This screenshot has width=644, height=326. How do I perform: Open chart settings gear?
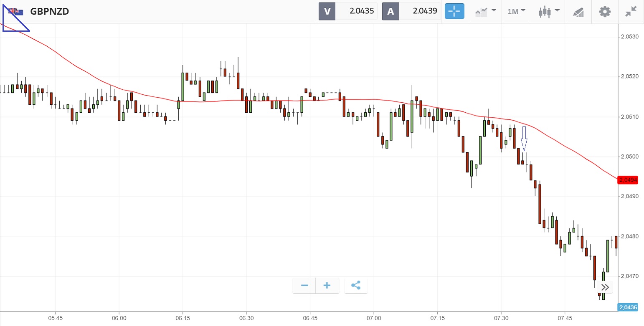coord(604,11)
